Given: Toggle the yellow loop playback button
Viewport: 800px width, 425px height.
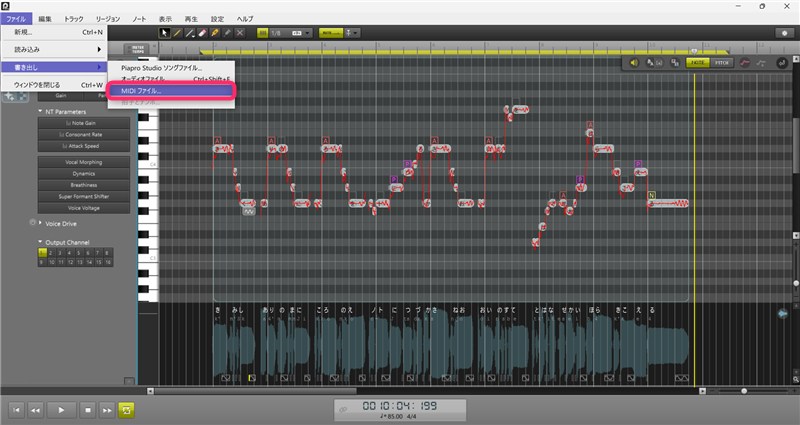Looking at the screenshot, I should (x=126, y=410).
